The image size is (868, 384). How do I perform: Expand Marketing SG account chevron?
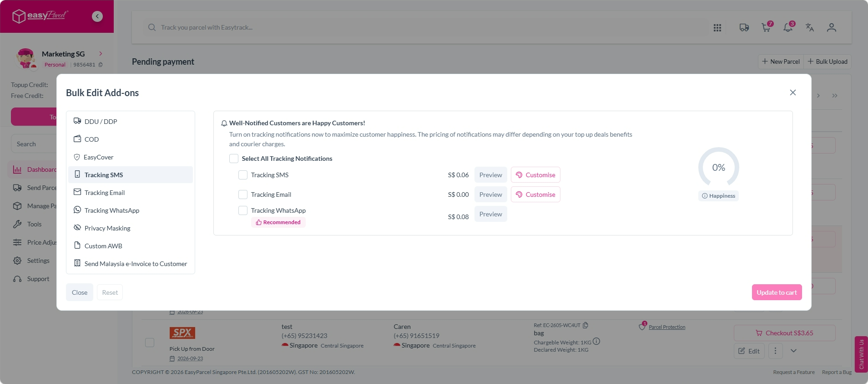click(x=101, y=54)
